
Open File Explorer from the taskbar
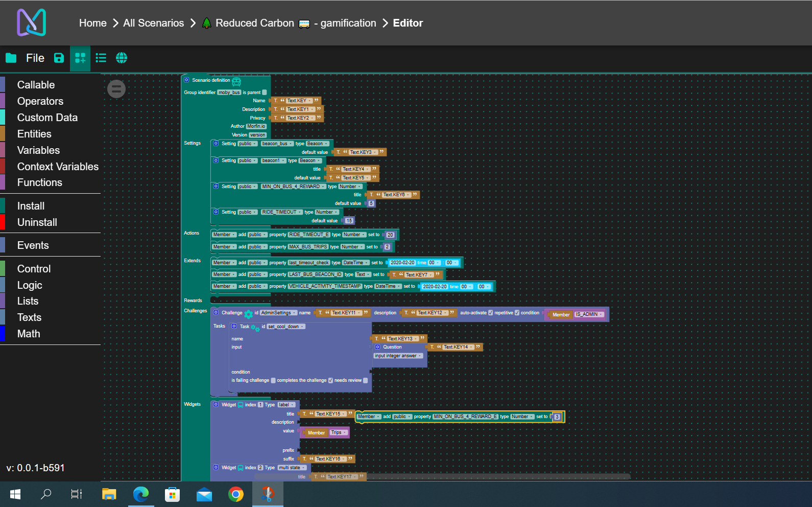(x=109, y=494)
